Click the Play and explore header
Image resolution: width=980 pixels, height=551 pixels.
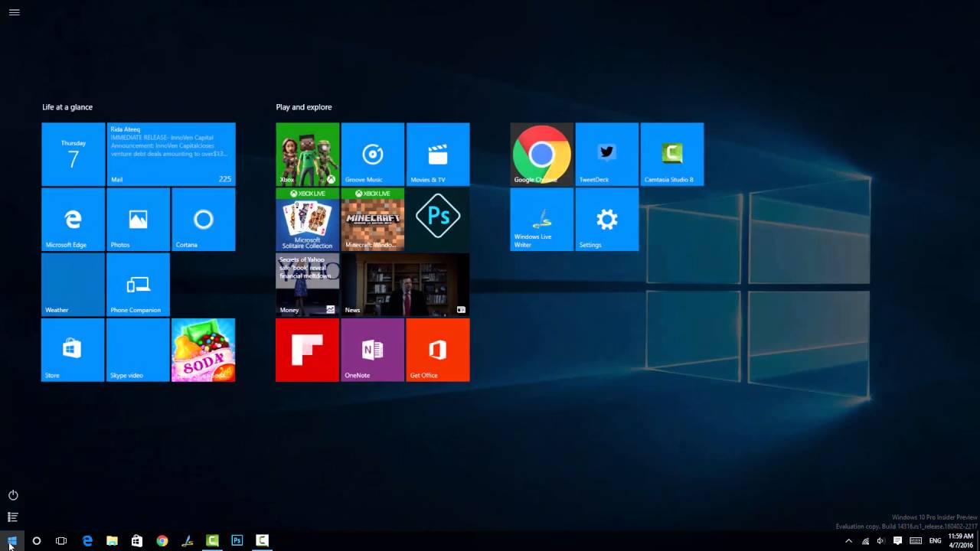click(304, 107)
